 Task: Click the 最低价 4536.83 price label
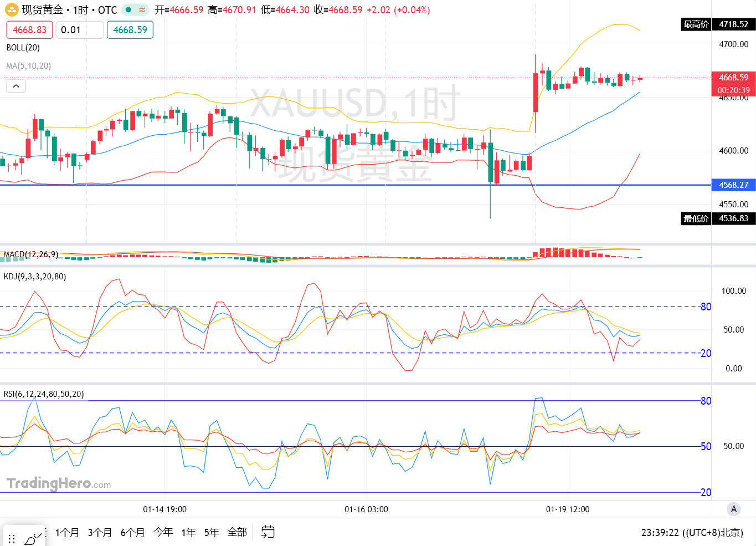(x=718, y=218)
